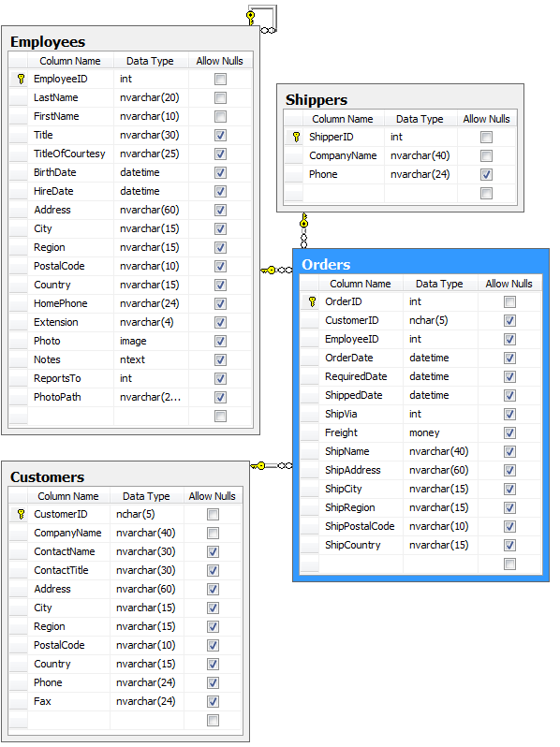Uncheck Allow Nulls for Shippers Phone

click(x=486, y=175)
